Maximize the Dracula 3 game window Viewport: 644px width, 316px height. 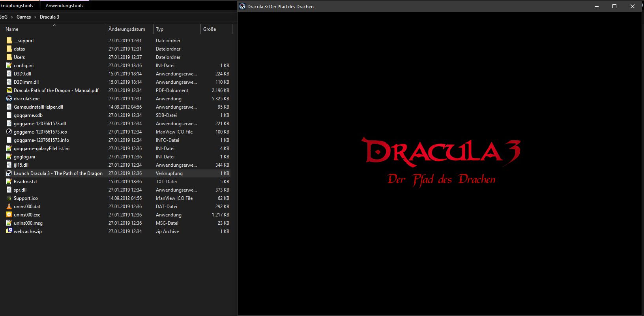pyautogui.click(x=614, y=6)
